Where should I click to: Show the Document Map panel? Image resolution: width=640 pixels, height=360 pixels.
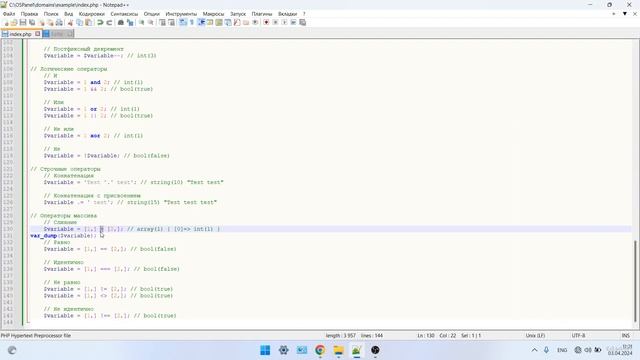[x=219, y=22]
